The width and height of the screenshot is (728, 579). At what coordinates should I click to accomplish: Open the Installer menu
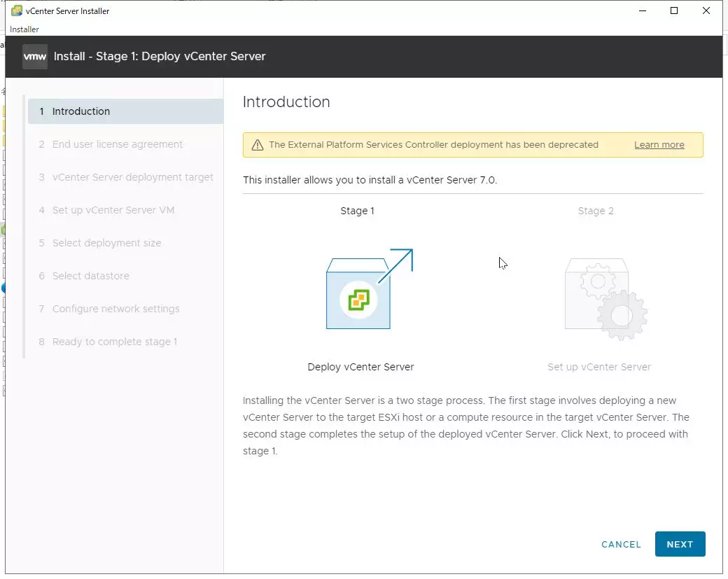coord(24,29)
